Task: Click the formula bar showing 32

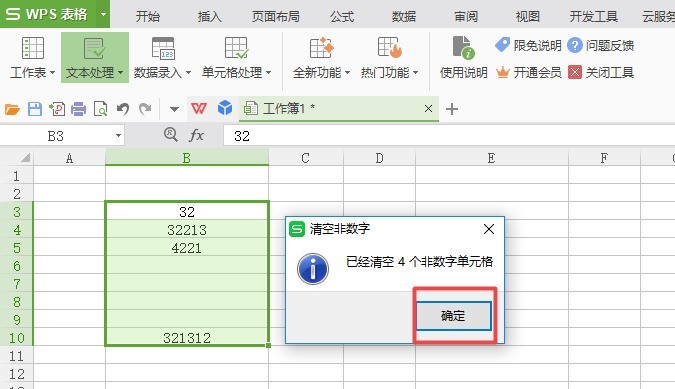Action: click(x=449, y=136)
